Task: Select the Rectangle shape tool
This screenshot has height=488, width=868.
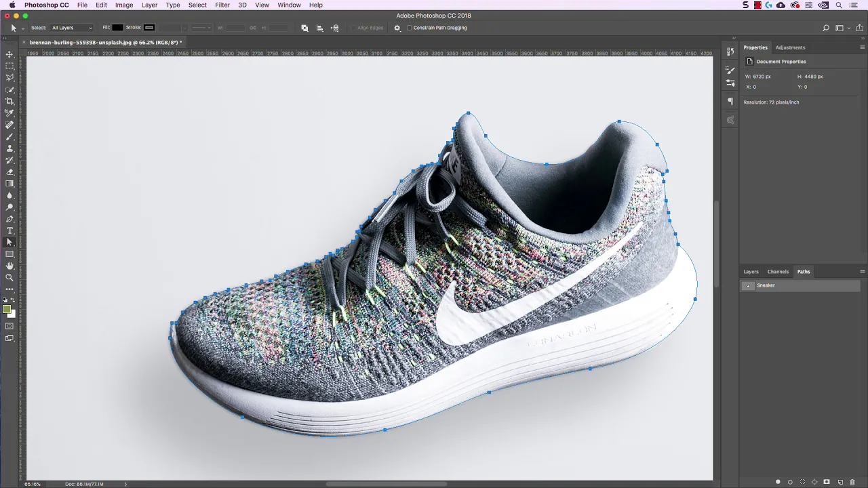Action: coord(9,254)
